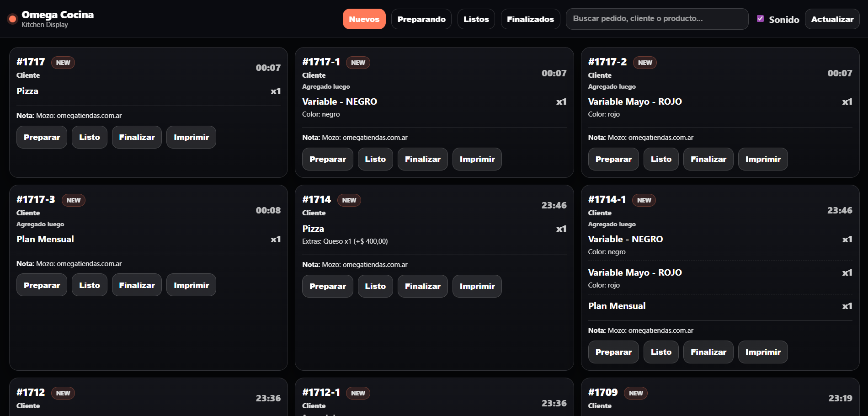The width and height of the screenshot is (868, 416).
Task: Show the Finalizados orders tab
Action: tap(530, 19)
